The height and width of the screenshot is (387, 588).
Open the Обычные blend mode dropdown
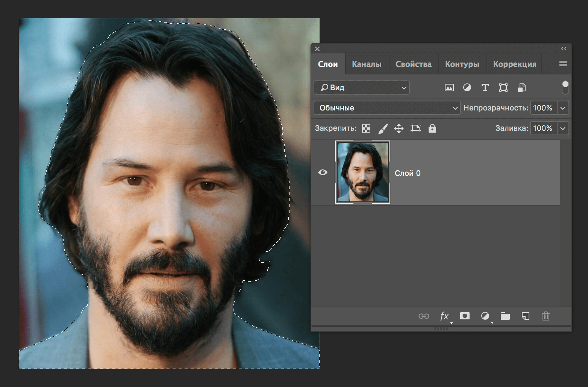pos(387,108)
